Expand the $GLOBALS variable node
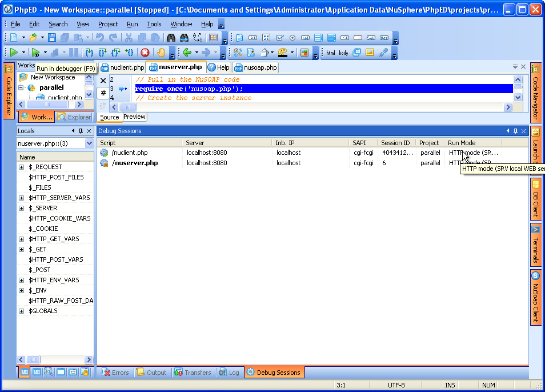 (x=22, y=311)
